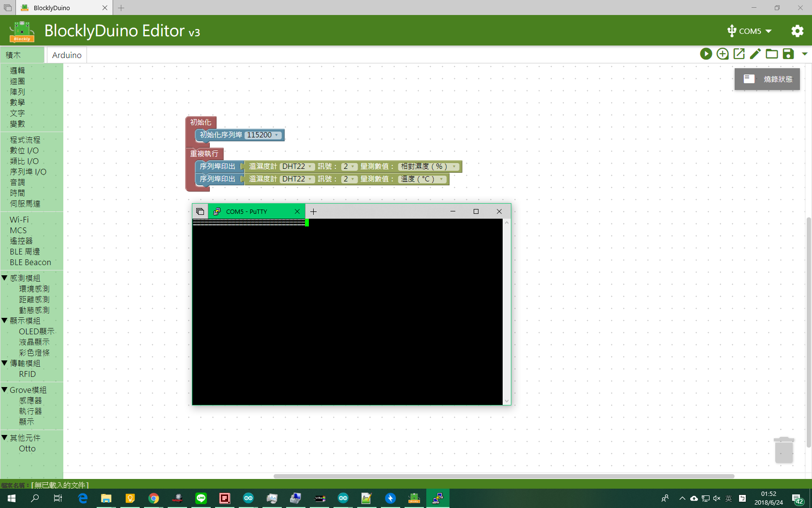Image resolution: width=812 pixels, height=508 pixels.
Task: Run the sketch with the play icon
Action: pos(706,54)
